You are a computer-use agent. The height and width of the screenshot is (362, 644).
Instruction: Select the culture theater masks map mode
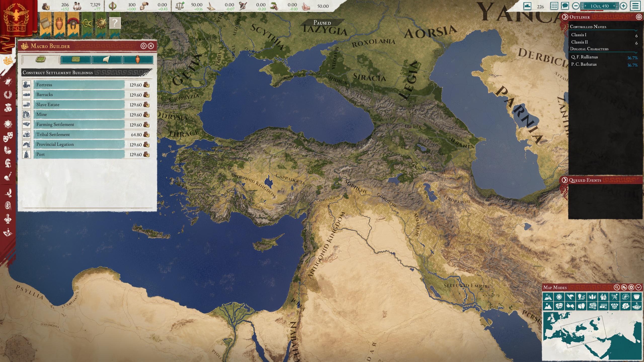(x=559, y=306)
